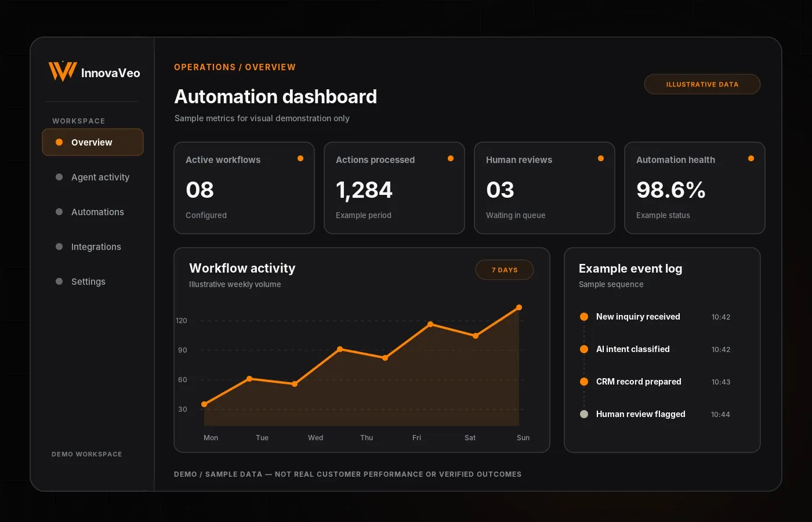Select the Tuesday chart data point
The width and height of the screenshot is (812, 522).
pyautogui.click(x=249, y=379)
